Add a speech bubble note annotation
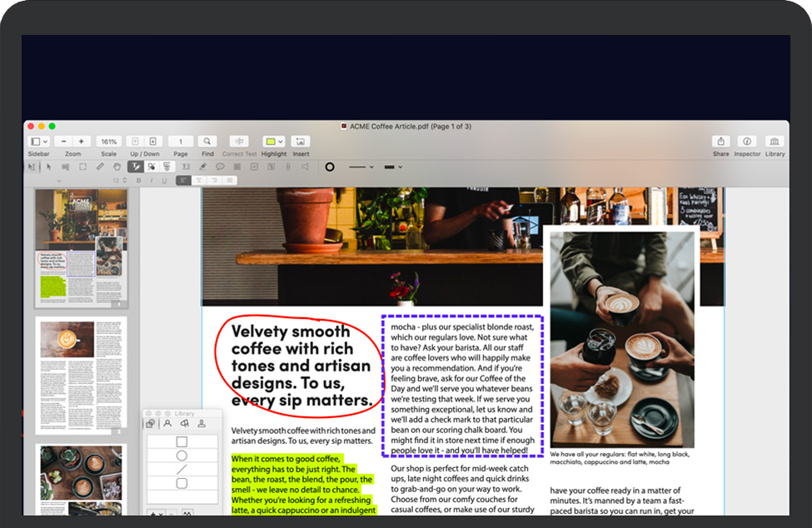Viewport: 812px width, 528px height. [x=220, y=167]
